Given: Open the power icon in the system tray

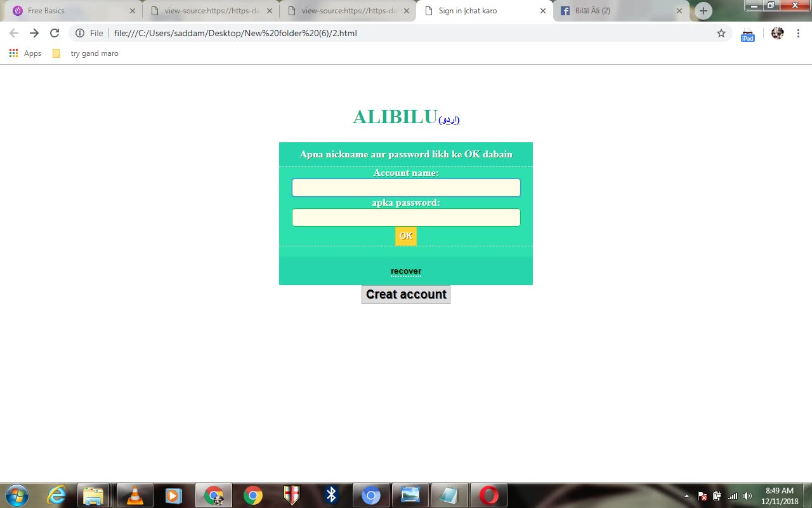Looking at the screenshot, I should [x=717, y=496].
